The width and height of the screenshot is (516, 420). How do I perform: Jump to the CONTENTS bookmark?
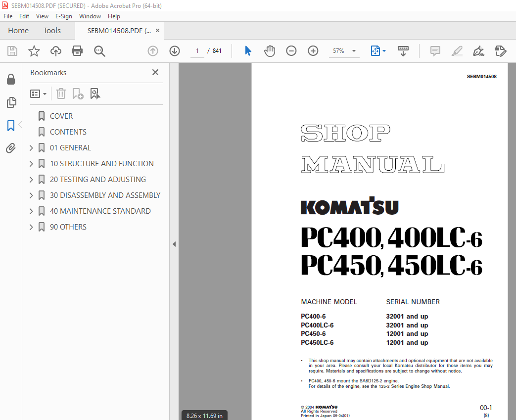coord(68,132)
